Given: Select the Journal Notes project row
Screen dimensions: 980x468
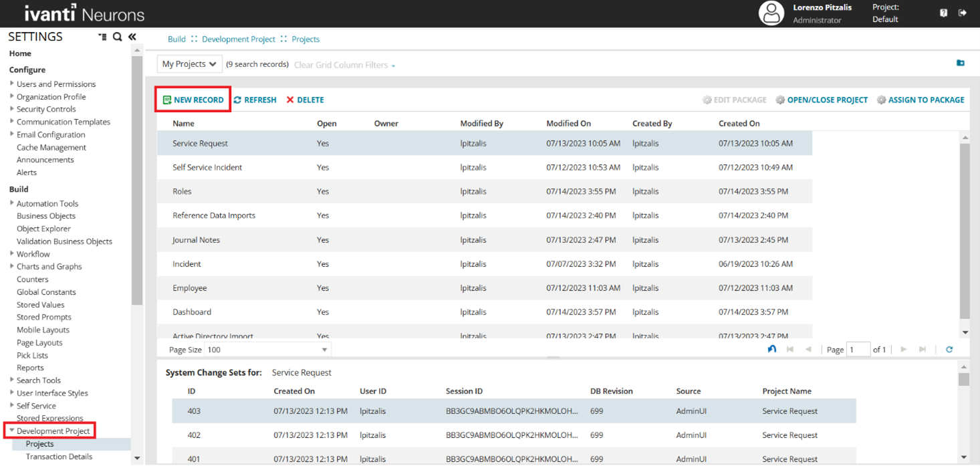Looking at the screenshot, I should point(485,240).
